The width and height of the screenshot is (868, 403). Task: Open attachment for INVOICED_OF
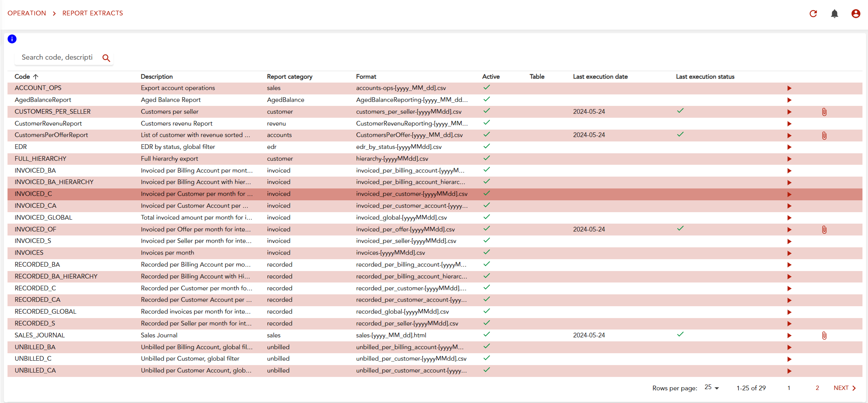[x=824, y=230]
